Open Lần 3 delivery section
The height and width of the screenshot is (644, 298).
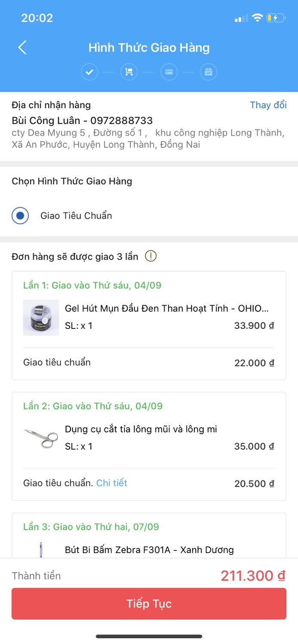tap(149, 538)
